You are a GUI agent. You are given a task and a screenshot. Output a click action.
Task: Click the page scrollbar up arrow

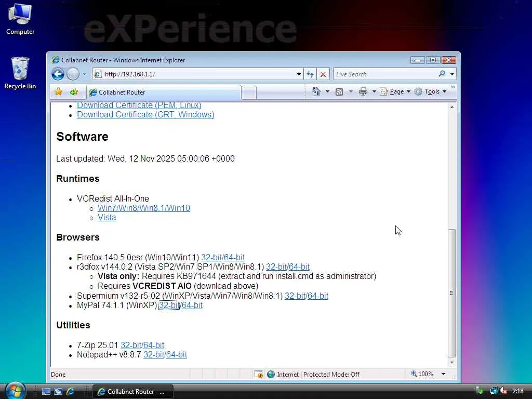tap(451, 107)
